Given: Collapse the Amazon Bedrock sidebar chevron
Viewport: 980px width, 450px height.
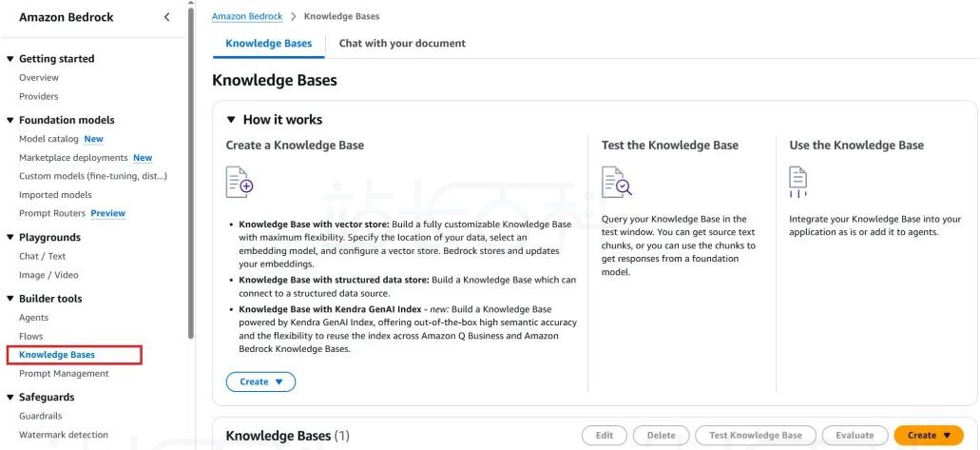Looking at the screenshot, I should click(167, 18).
